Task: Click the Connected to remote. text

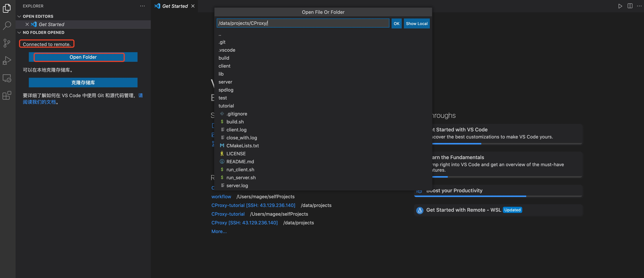Action: tap(47, 44)
